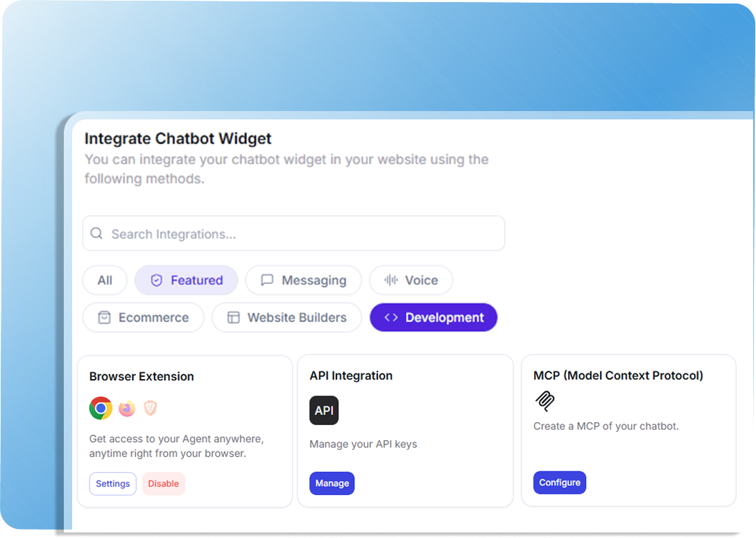This screenshot has width=756, height=538.
Task: Configure the MCP integration
Action: pyautogui.click(x=560, y=482)
